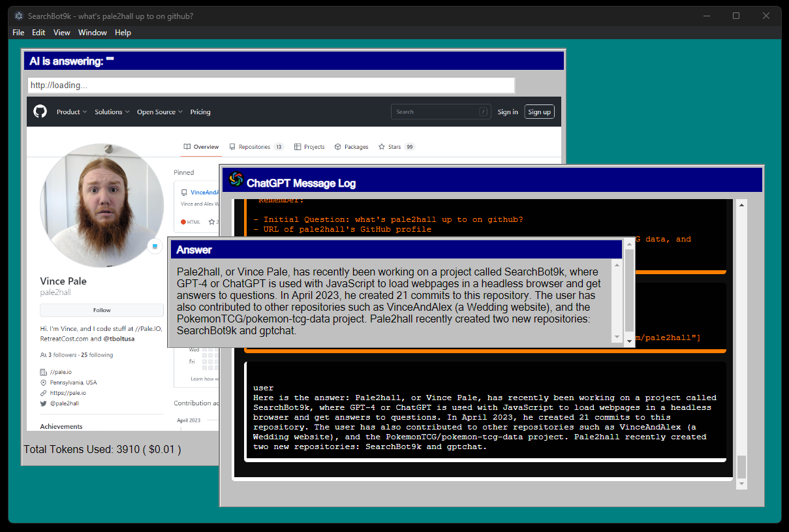Click the Packages tab cube icon

tap(338, 147)
